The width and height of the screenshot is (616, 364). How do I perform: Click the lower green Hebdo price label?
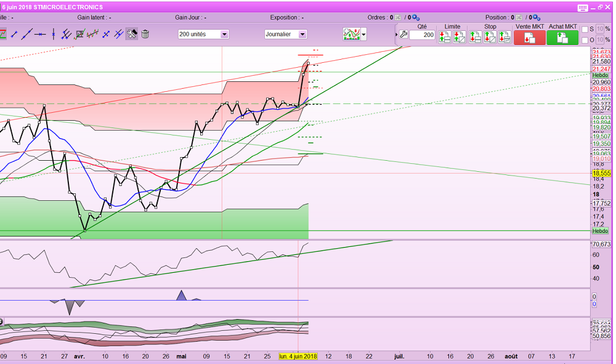click(600, 231)
